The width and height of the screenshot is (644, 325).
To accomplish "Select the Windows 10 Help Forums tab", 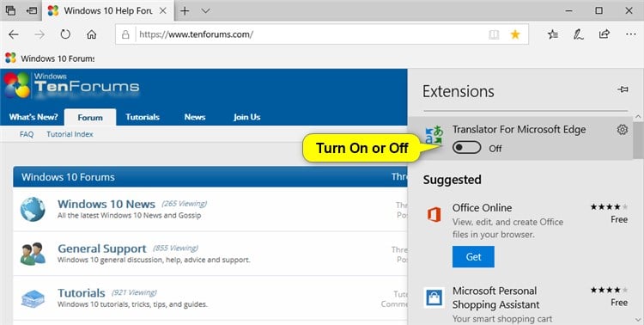I will tap(108, 10).
